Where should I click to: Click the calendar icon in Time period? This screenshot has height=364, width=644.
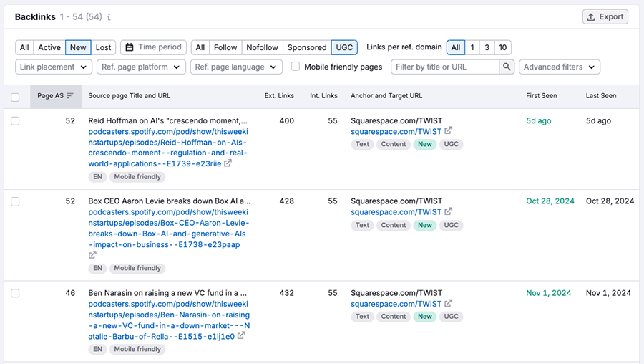130,47
